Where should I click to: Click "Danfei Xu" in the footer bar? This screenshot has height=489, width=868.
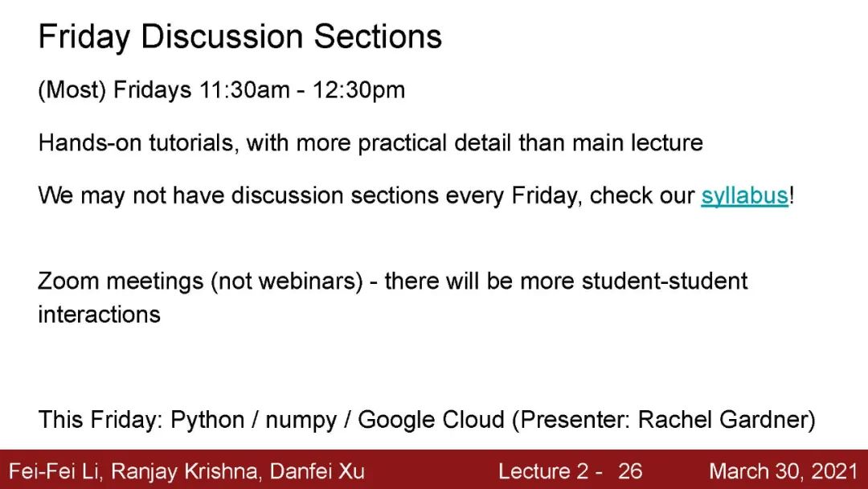click(x=314, y=471)
